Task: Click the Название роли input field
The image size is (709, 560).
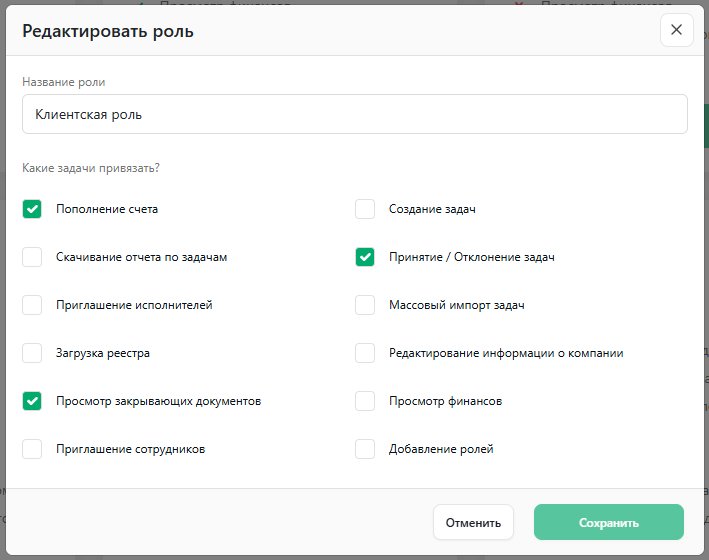Action: 354,114
